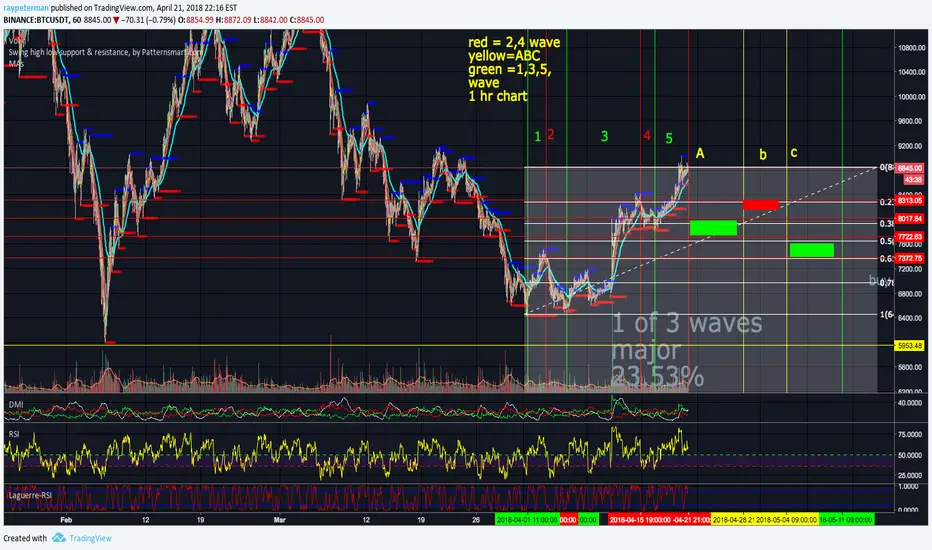Select the green wave 3 label
932x550 pixels.
[x=604, y=136]
